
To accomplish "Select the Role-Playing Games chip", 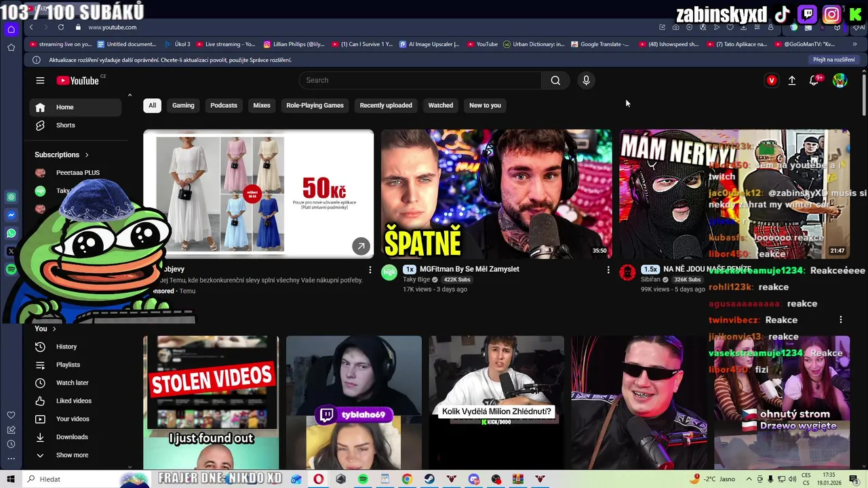I will (315, 105).
